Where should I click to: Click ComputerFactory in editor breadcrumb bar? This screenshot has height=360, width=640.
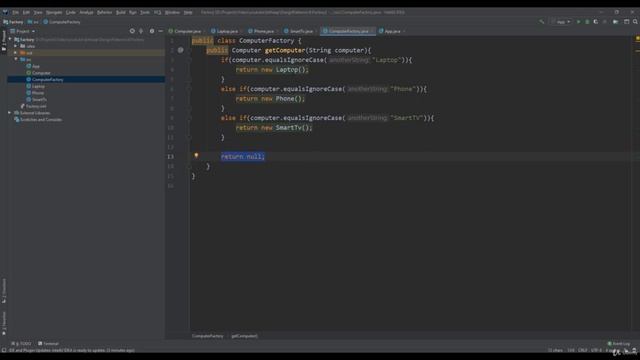point(208,336)
